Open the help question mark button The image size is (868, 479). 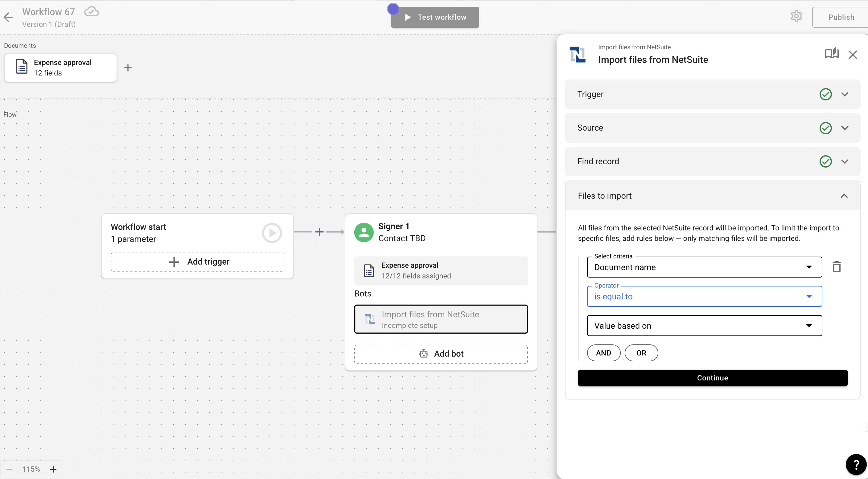[x=856, y=465]
